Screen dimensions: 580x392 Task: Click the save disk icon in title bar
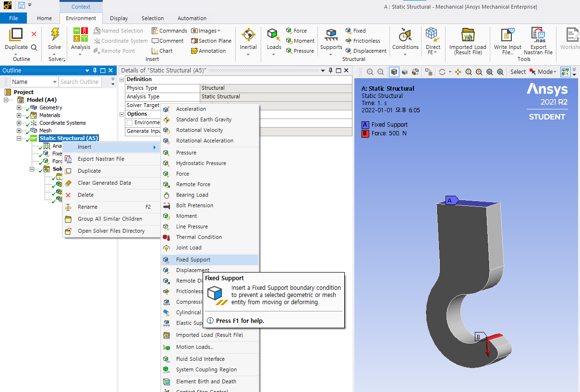tap(21, 5)
